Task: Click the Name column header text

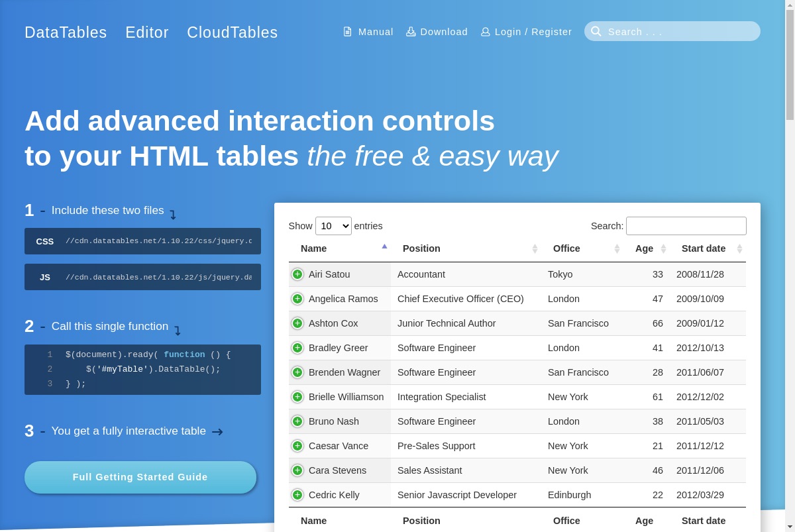Action: point(313,248)
